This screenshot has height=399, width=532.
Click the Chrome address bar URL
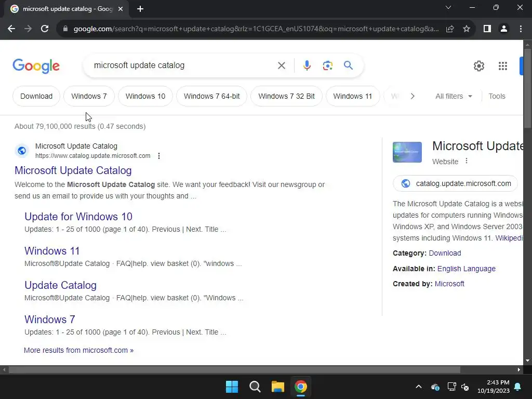(256, 29)
